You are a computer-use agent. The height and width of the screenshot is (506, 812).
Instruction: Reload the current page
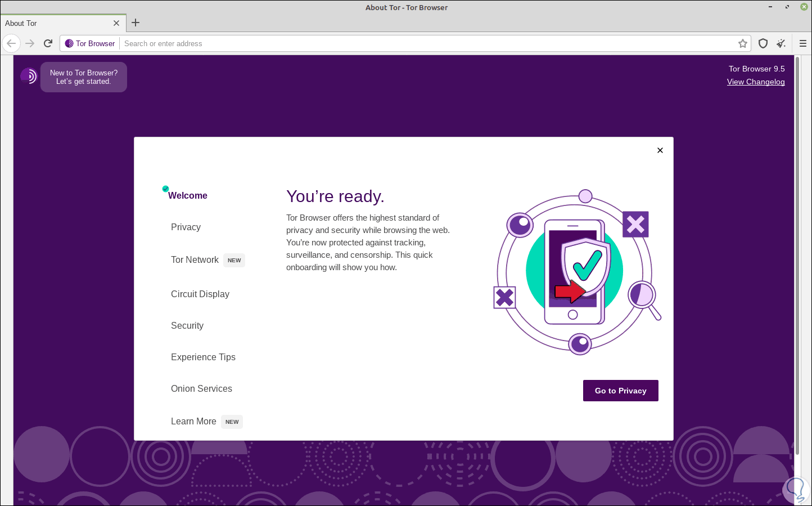pyautogui.click(x=48, y=43)
